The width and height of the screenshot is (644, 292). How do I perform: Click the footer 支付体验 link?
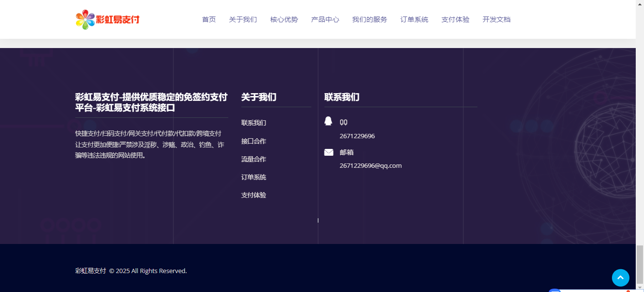tap(254, 195)
